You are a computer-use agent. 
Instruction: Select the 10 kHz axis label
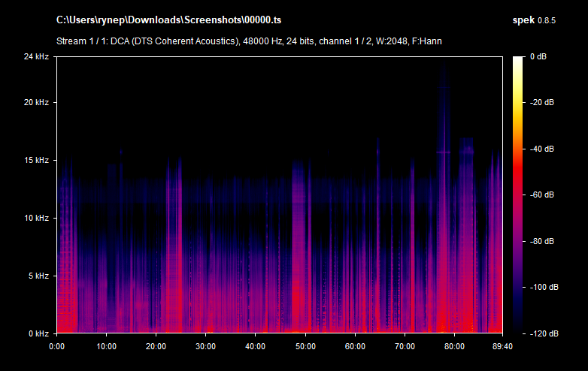tap(35, 219)
